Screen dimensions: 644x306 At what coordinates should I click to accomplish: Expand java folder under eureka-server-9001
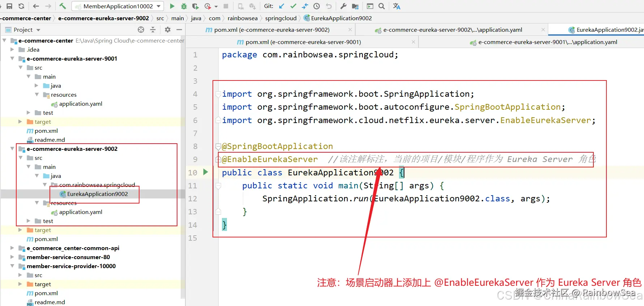point(37,86)
